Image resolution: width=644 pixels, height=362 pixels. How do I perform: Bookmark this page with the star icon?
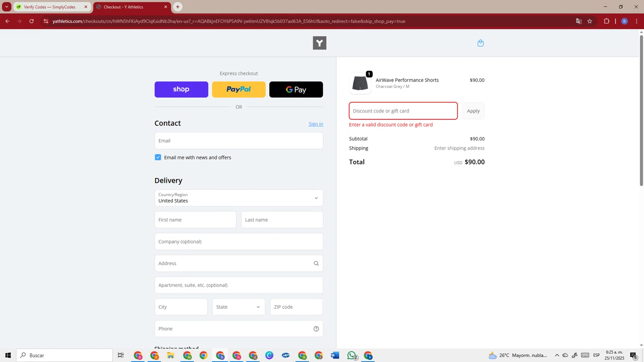coord(589,21)
